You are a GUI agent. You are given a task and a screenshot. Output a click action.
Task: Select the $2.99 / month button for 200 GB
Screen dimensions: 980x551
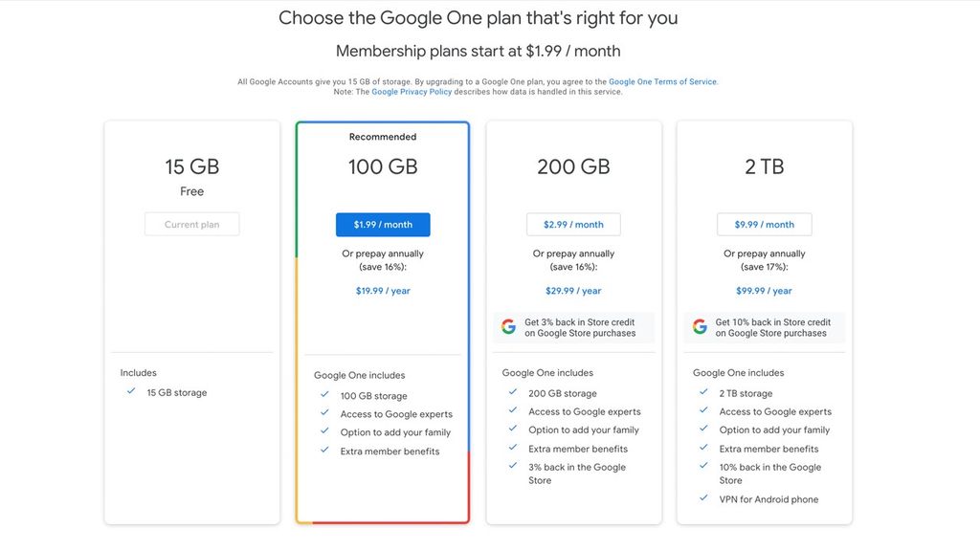(573, 224)
